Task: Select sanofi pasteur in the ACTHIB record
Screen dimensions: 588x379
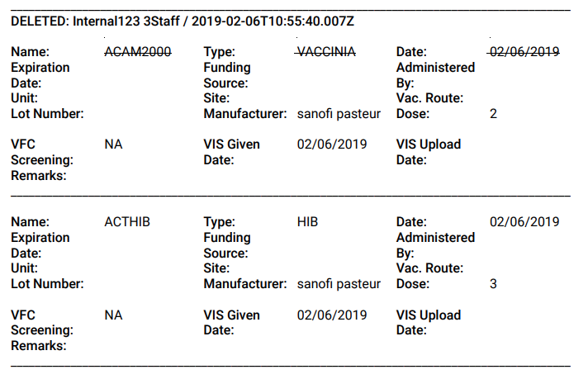Action: pos(339,284)
